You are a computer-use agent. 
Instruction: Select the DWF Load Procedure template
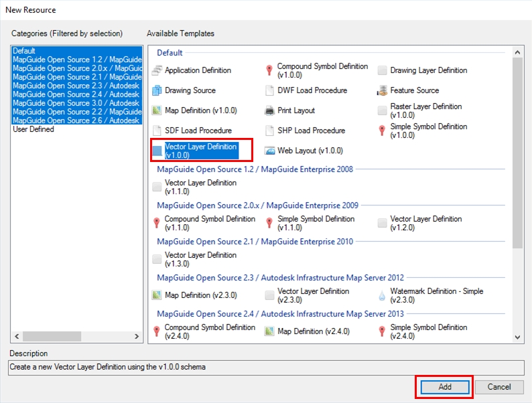coord(312,90)
